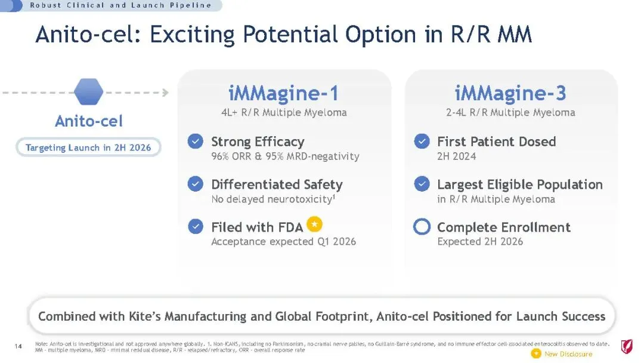
Task: Click the empty circle beside Complete Enrollment
Action: pos(422,226)
